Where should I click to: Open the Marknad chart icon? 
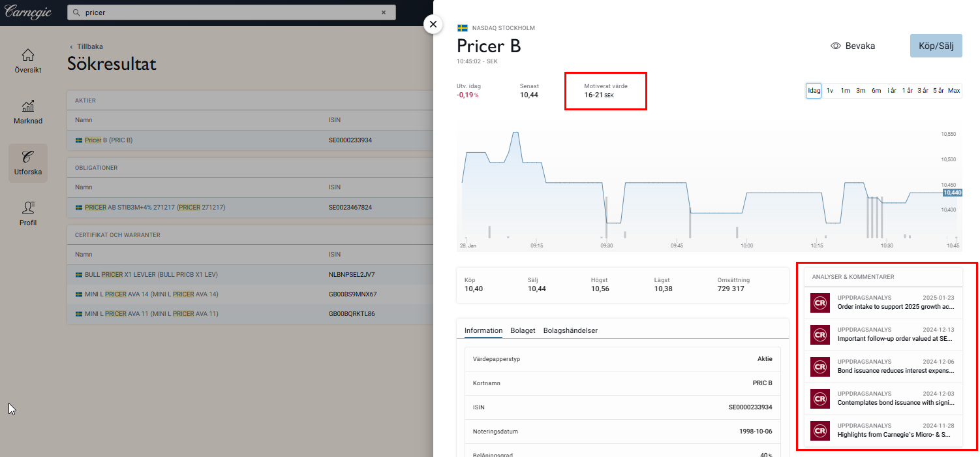coord(28,106)
